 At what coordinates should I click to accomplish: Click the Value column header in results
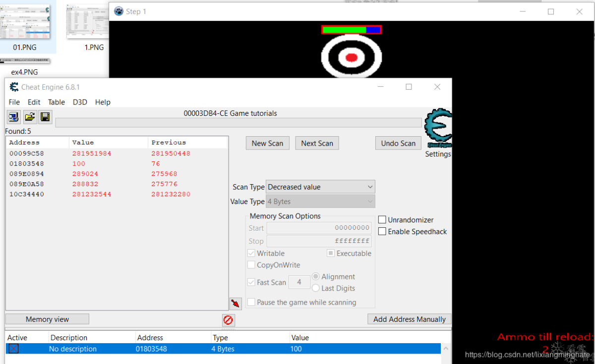click(109, 143)
